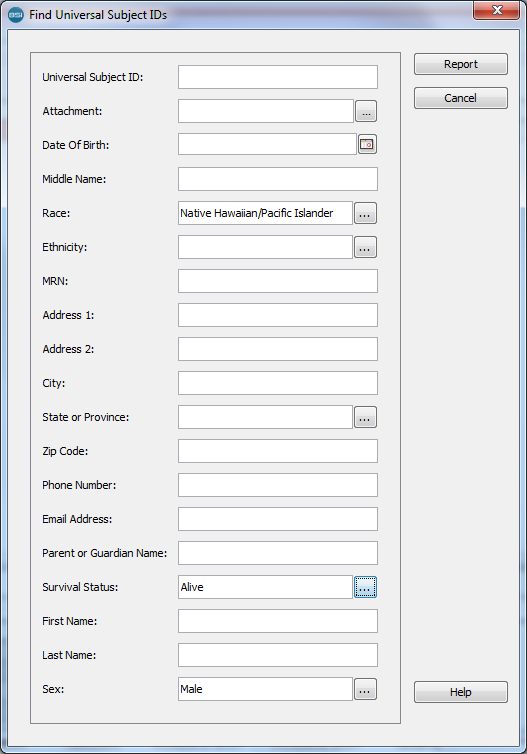Focus the Universal Subject ID field
The height and width of the screenshot is (754, 527).
pyautogui.click(x=278, y=77)
